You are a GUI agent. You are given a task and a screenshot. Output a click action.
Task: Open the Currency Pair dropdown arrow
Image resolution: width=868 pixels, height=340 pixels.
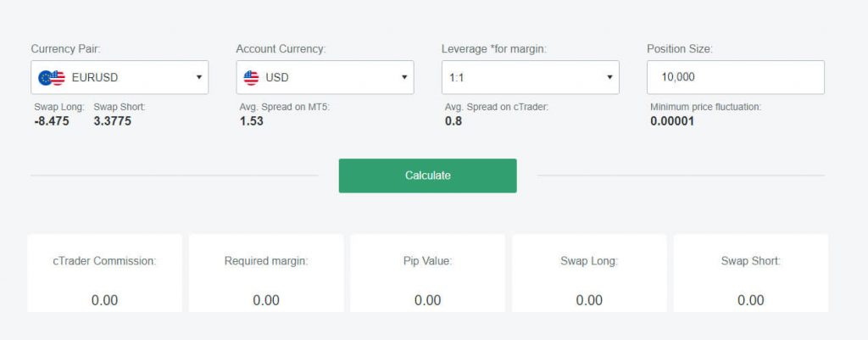point(198,77)
